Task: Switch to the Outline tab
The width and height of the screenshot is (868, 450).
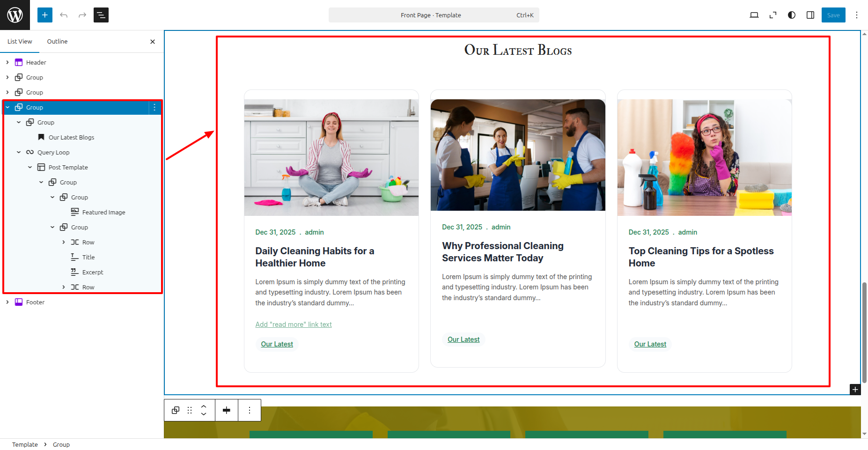Action: coord(57,41)
